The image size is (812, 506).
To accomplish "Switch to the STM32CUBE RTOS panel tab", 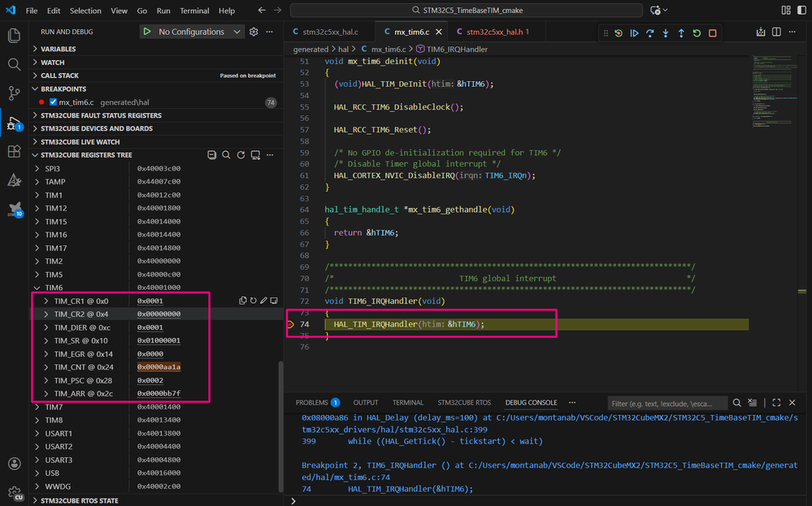I will point(464,403).
